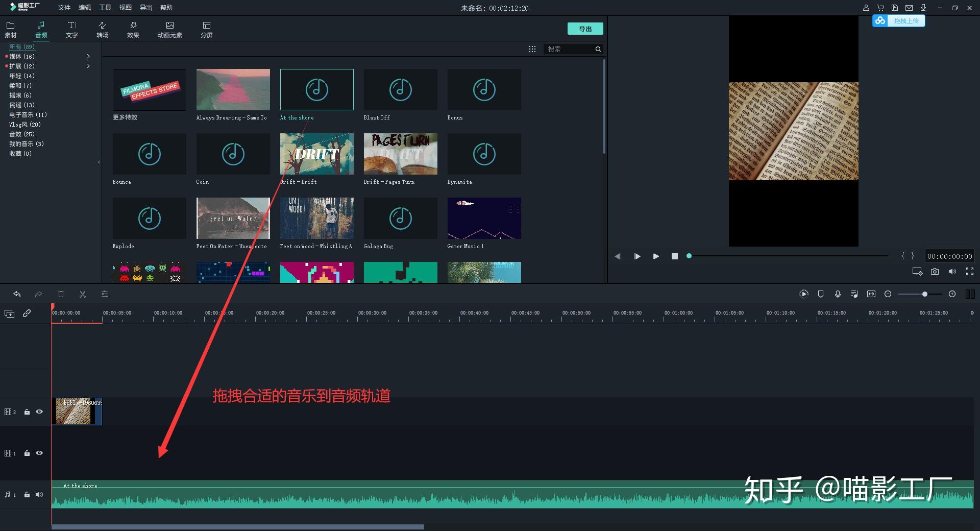
Task: Switch to the 文字 text tab
Action: 72,30
